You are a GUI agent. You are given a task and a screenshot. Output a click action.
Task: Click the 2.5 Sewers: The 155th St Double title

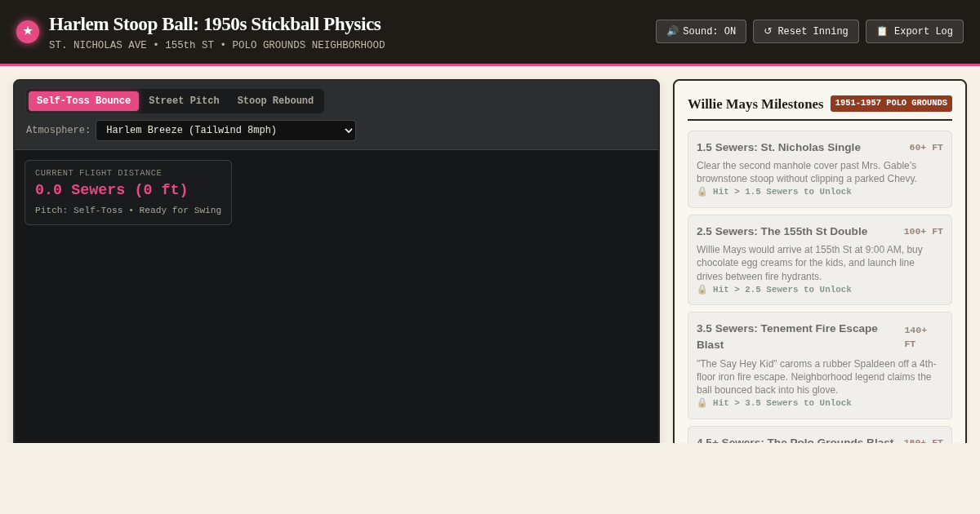782,232
